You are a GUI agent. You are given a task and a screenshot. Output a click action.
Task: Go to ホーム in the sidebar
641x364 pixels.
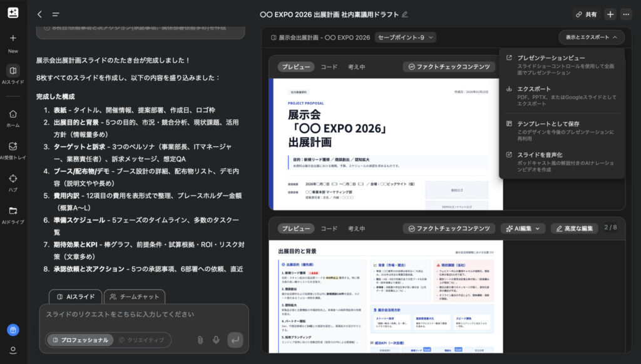pos(13,114)
